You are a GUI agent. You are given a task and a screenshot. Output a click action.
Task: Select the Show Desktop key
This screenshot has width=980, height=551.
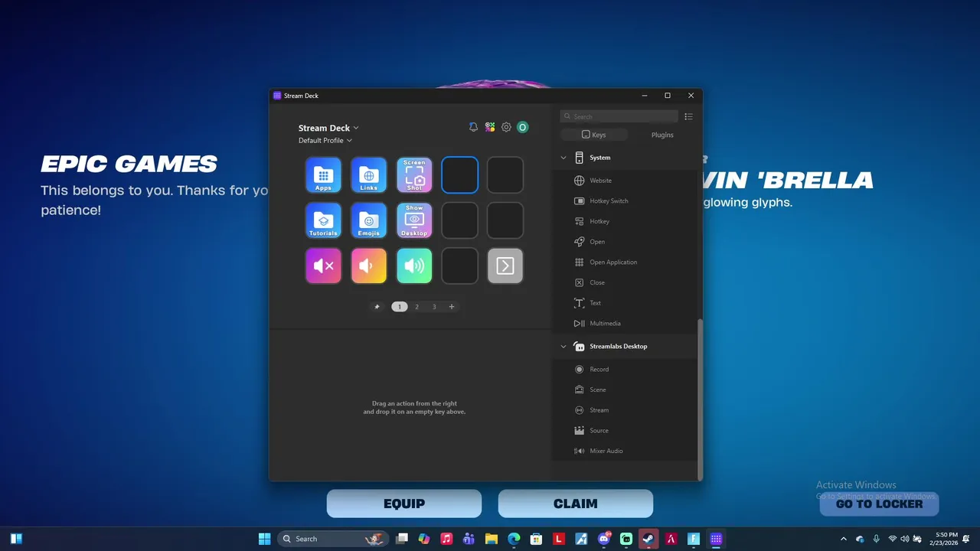pyautogui.click(x=414, y=220)
